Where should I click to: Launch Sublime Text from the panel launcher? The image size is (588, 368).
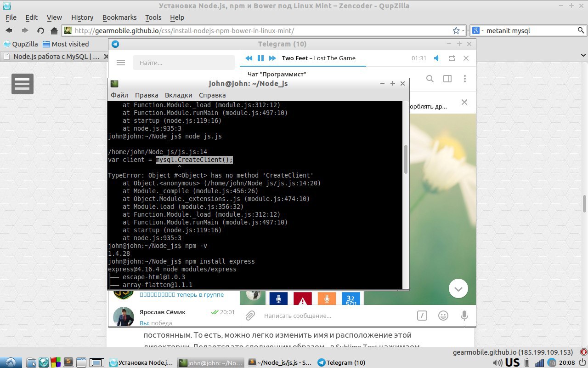click(68, 362)
